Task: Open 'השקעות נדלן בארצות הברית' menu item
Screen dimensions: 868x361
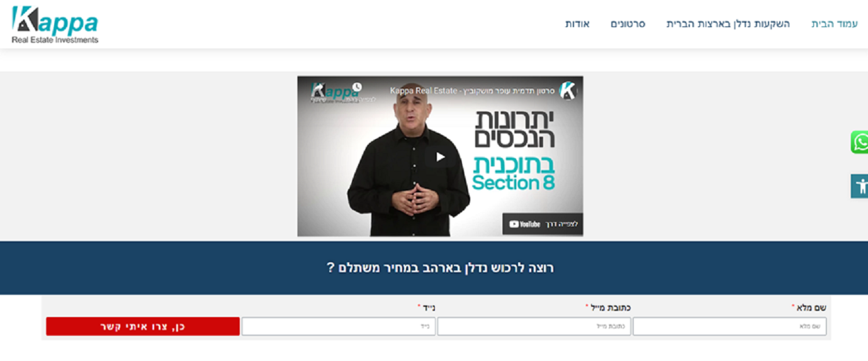Action: (728, 24)
